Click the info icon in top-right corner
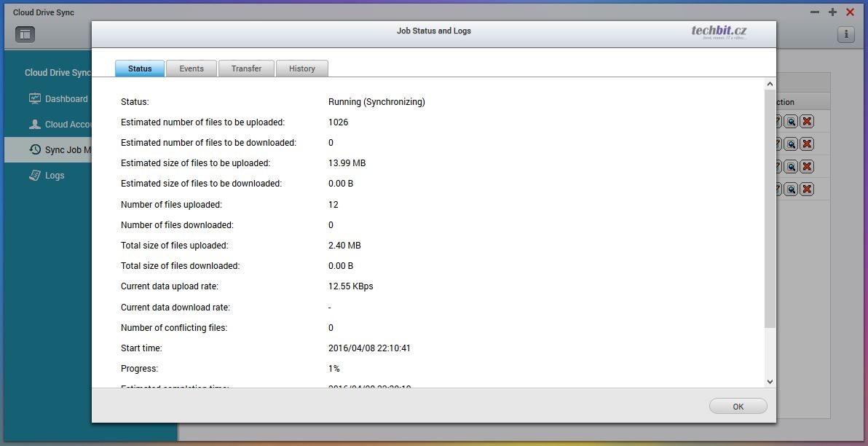 [x=845, y=34]
